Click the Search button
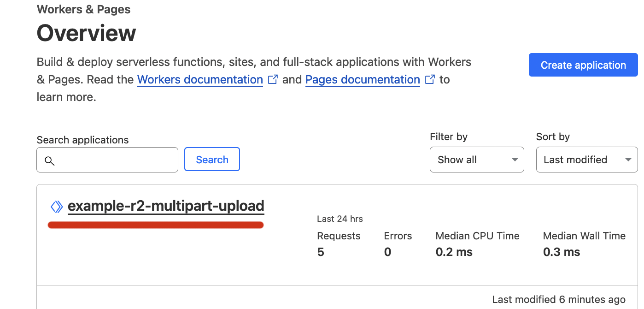The height and width of the screenshot is (309, 644). 212,160
